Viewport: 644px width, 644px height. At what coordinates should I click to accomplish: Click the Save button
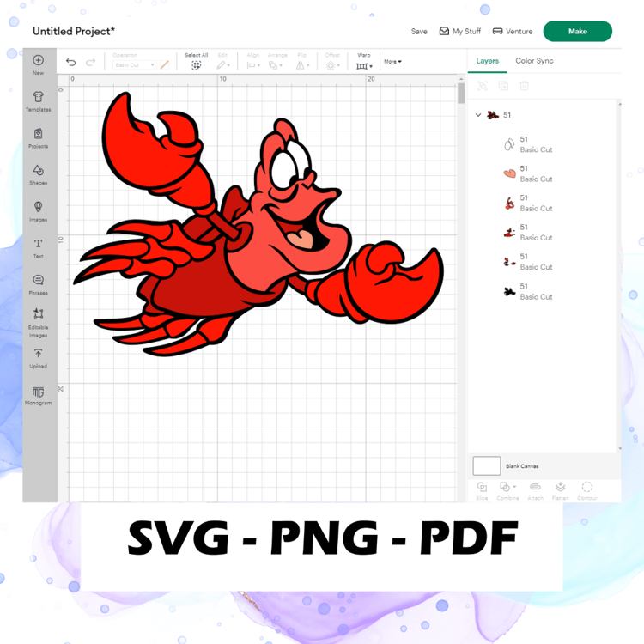[419, 32]
